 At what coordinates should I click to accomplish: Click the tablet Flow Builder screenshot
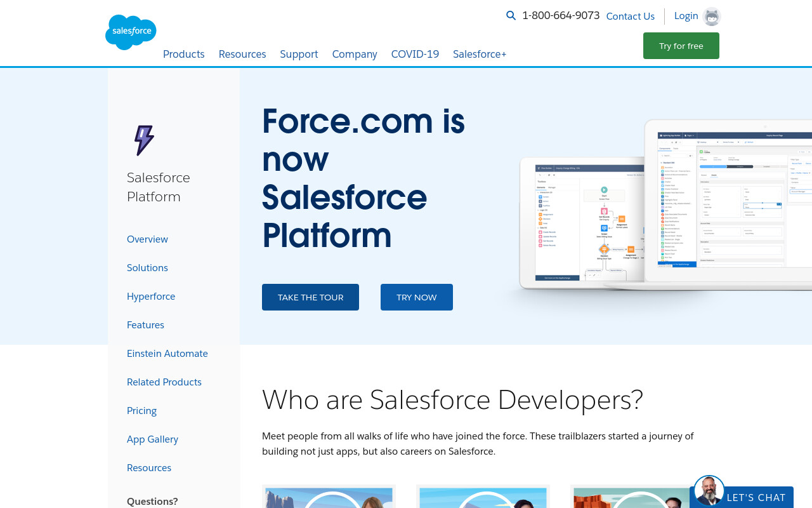click(x=580, y=222)
